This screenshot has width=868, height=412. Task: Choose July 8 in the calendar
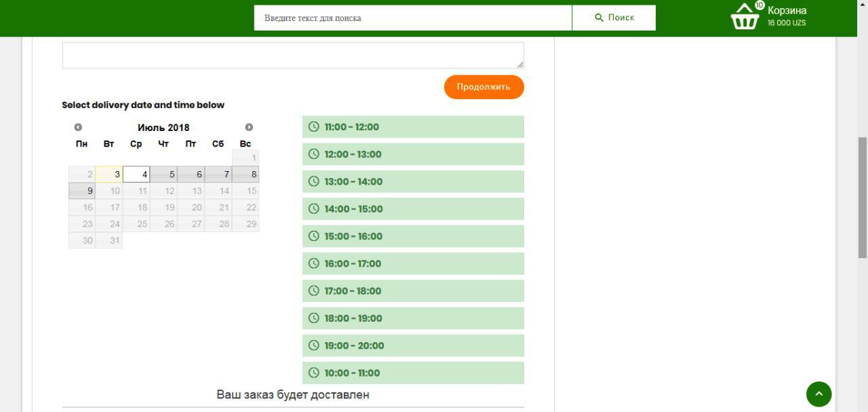pos(245,174)
